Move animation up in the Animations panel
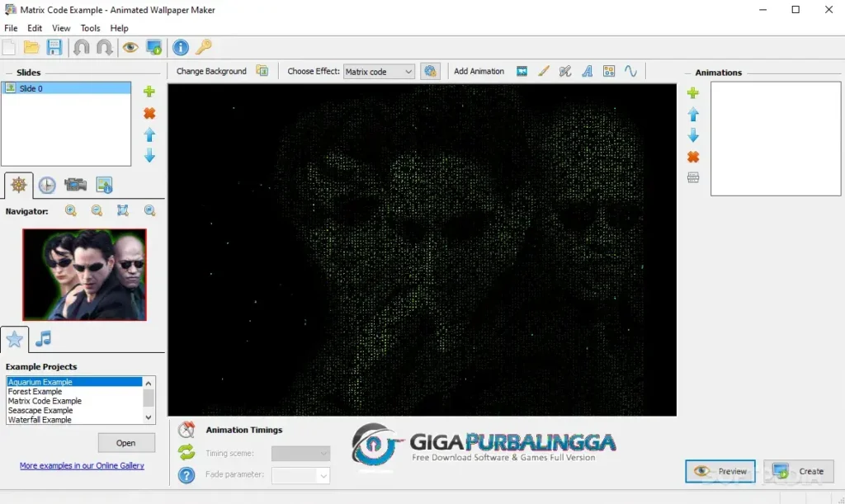This screenshot has height=504, width=845. 693,114
